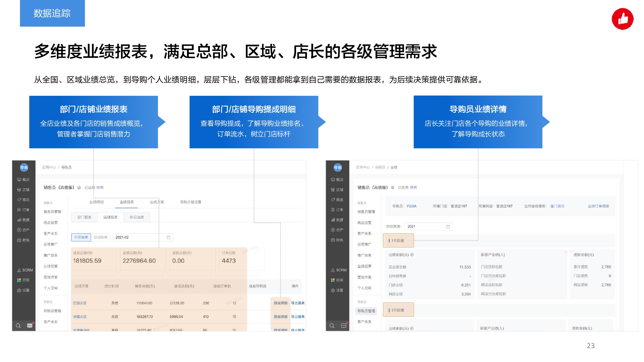Click 提成明细 in the 江浙大区 row
This screenshot has height=362, width=644.
click(x=281, y=303)
